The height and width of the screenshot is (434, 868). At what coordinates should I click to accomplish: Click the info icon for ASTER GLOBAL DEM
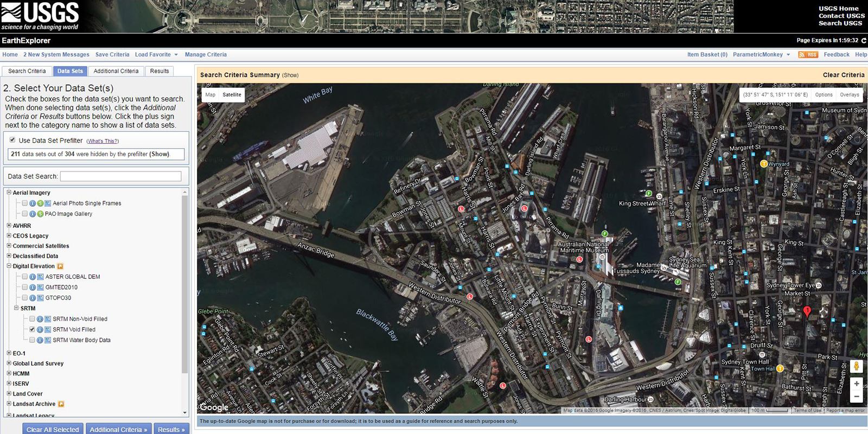33,277
